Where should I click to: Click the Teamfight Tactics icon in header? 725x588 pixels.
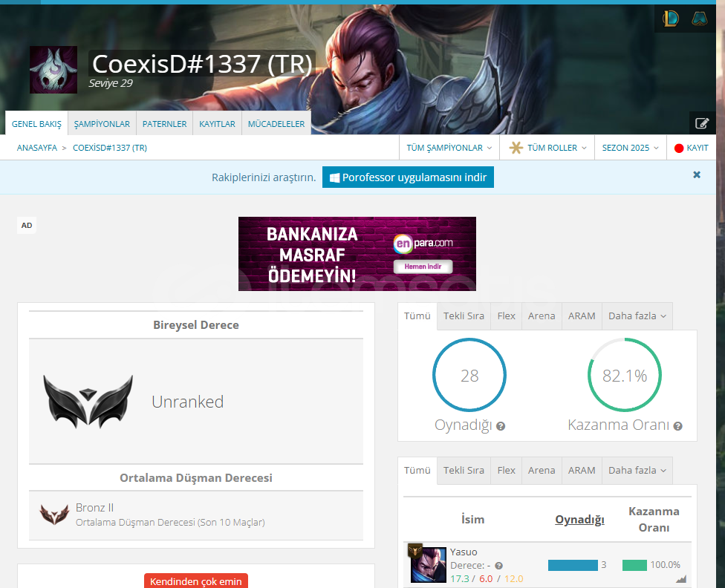click(x=700, y=19)
